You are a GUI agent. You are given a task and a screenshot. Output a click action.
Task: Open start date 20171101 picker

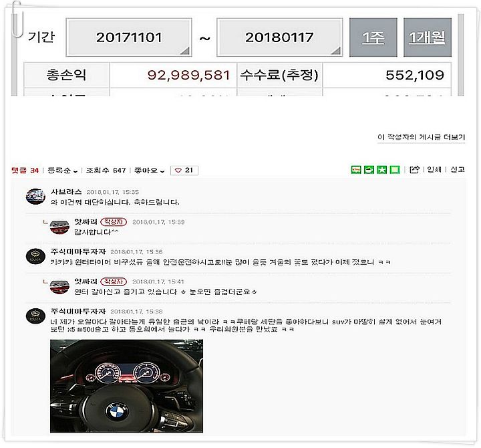[129, 37]
